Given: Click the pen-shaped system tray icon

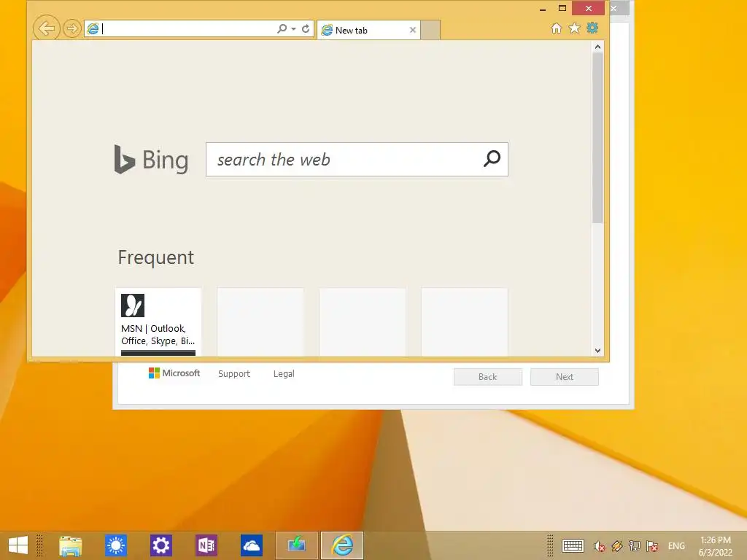Looking at the screenshot, I should pyautogui.click(x=617, y=546).
